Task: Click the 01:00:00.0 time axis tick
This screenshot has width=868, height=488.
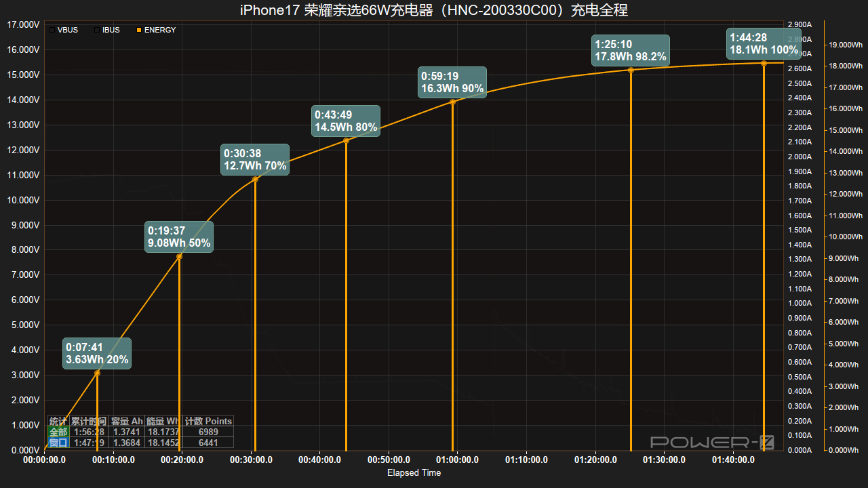Action: [x=458, y=460]
